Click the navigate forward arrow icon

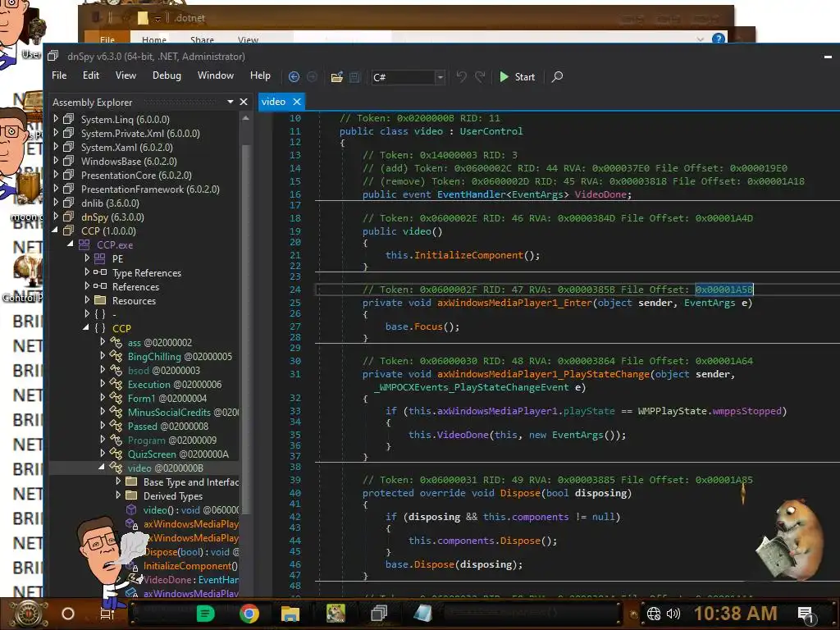312,76
